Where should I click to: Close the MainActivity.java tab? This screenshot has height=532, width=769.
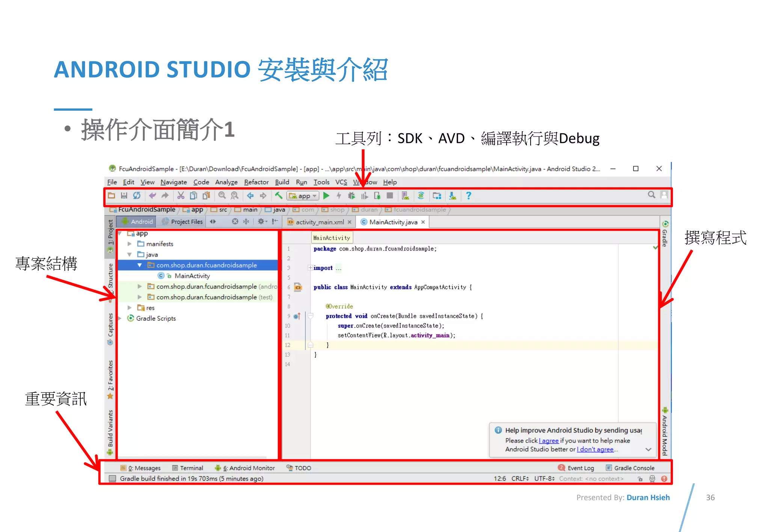(423, 222)
